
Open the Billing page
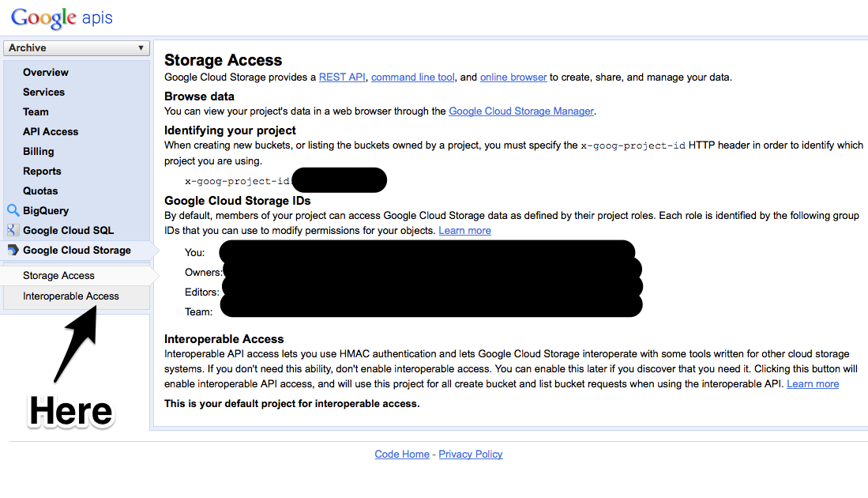[38, 152]
